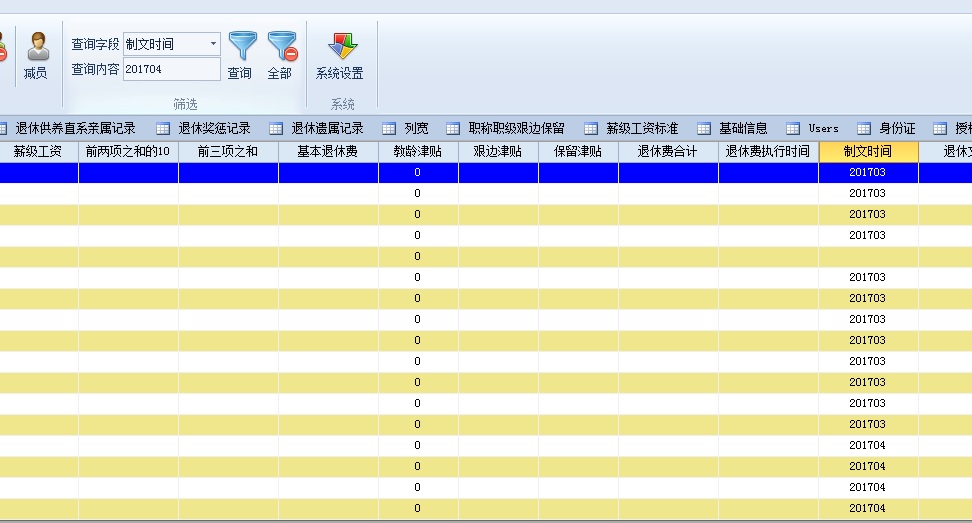Click the 身份证 tab grid icon
972x523 pixels.
tap(864, 128)
